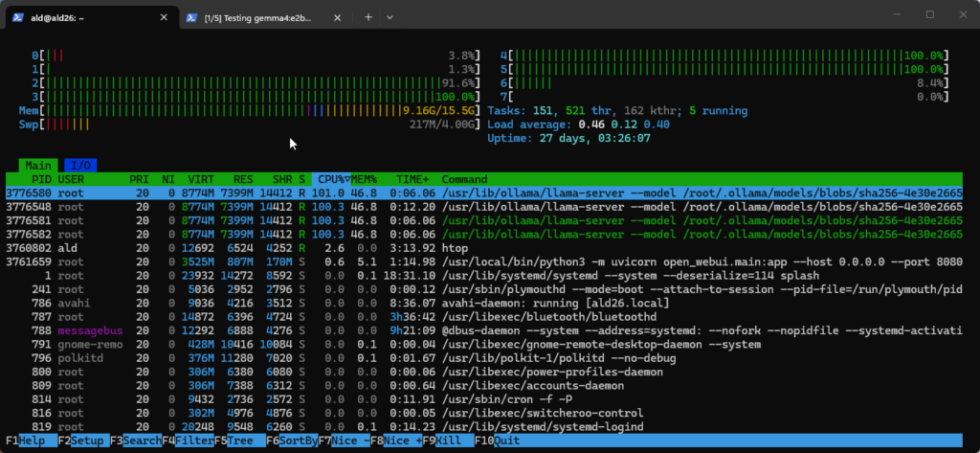Select the htop process row
This screenshot has height=453, width=980.
click(x=484, y=248)
